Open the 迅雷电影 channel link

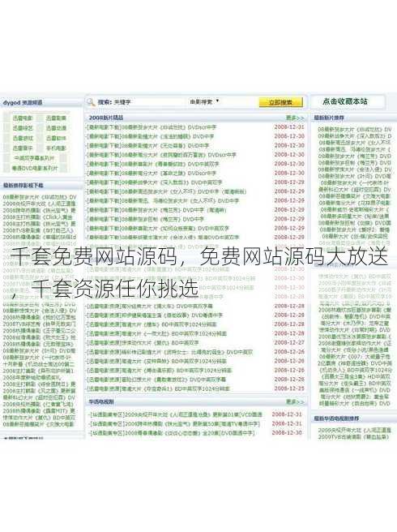(x=23, y=118)
